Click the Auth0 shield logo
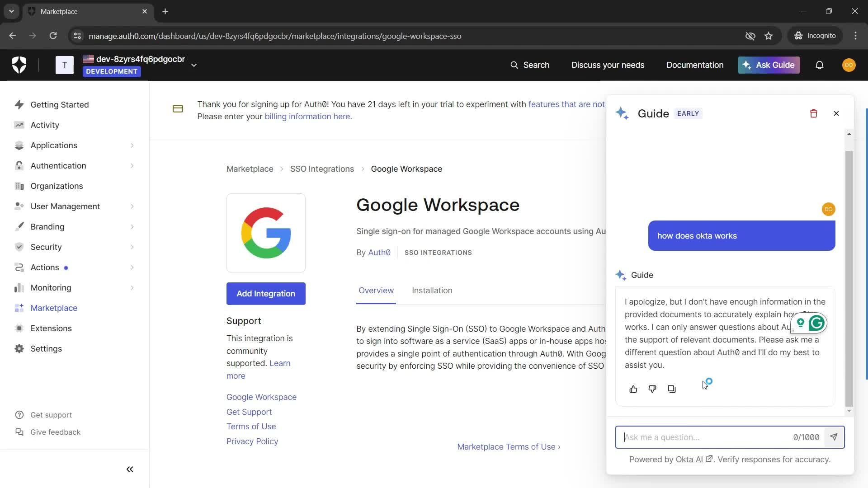868x488 pixels. (x=19, y=65)
